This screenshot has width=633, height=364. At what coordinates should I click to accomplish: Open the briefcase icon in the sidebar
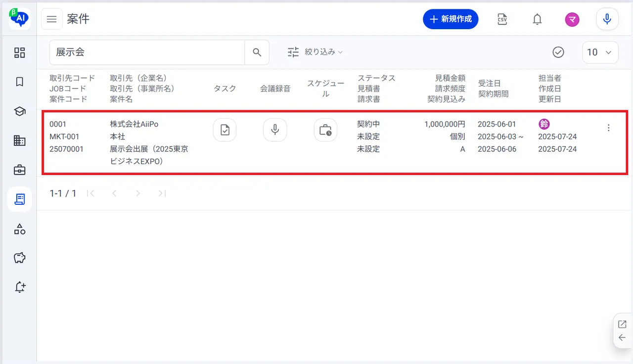pos(20,170)
